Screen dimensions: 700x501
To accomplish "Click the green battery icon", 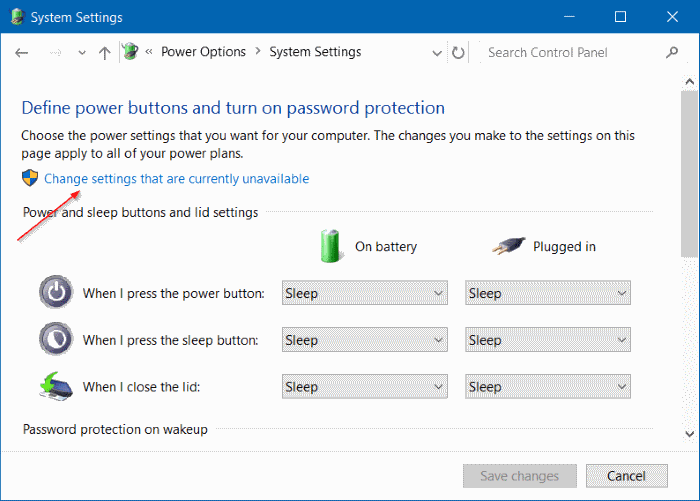I will click(330, 245).
